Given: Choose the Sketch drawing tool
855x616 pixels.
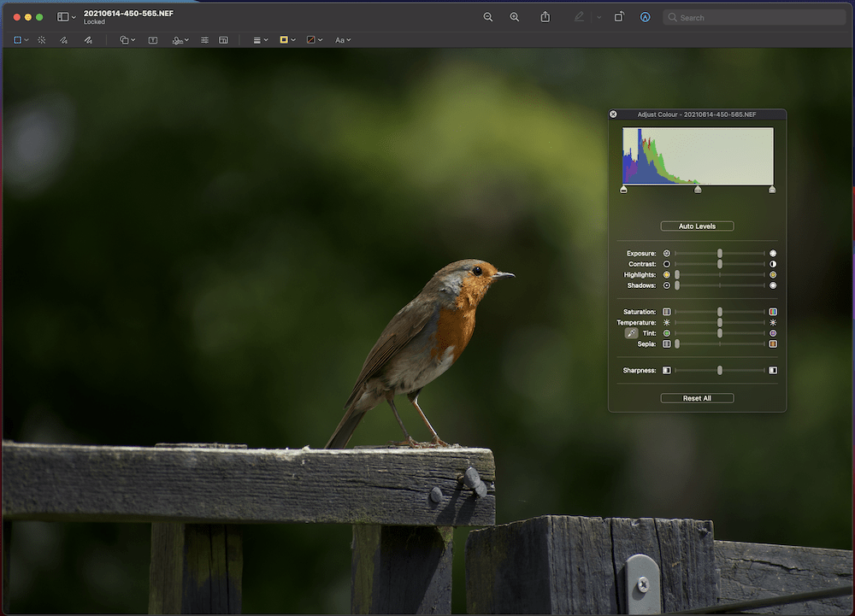Looking at the screenshot, I should [64, 40].
